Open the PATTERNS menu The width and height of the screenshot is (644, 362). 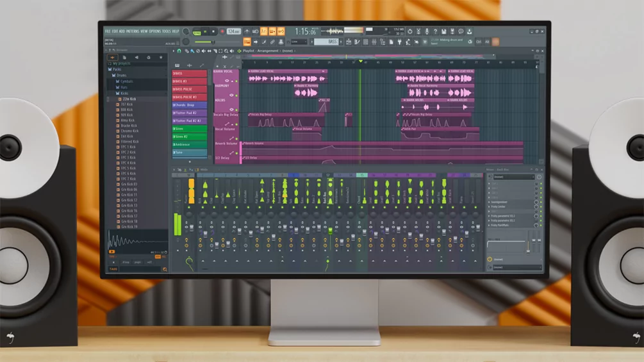pos(132,31)
